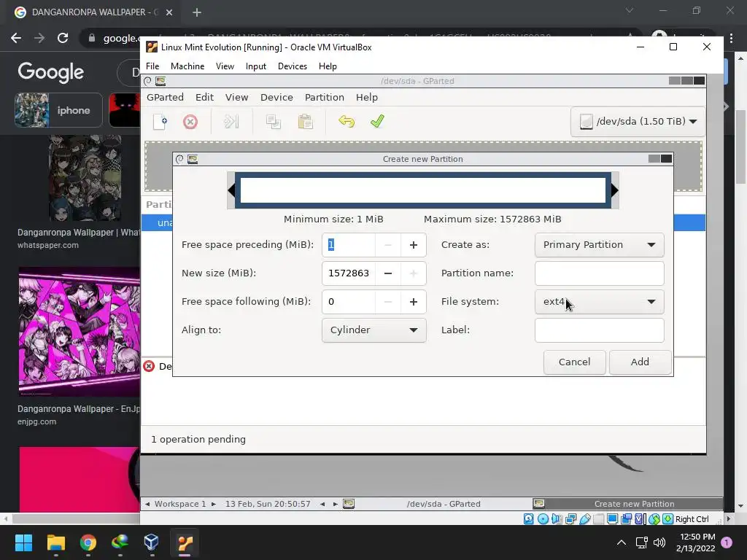747x560 pixels.
Task: Click the left resize handle arrow
Action: point(231,190)
